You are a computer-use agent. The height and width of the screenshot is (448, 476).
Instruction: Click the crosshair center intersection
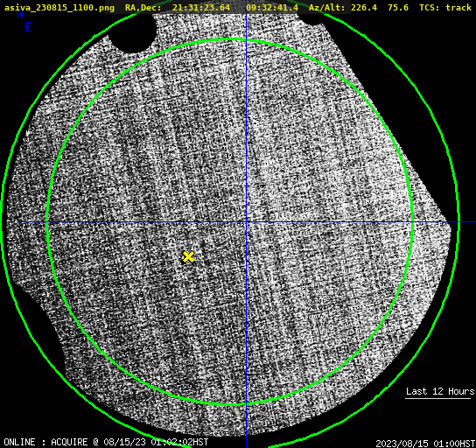[246, 222]
